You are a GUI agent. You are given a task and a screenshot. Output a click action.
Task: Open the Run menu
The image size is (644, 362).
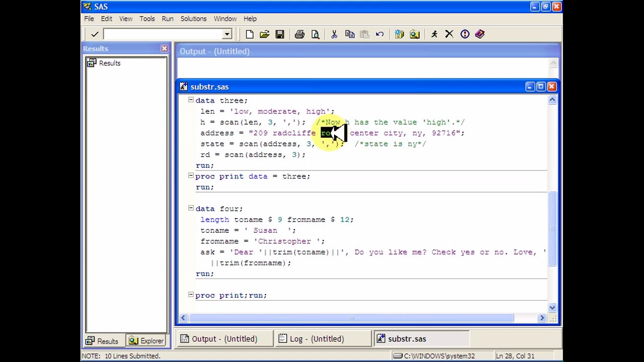tap(168, 19)
